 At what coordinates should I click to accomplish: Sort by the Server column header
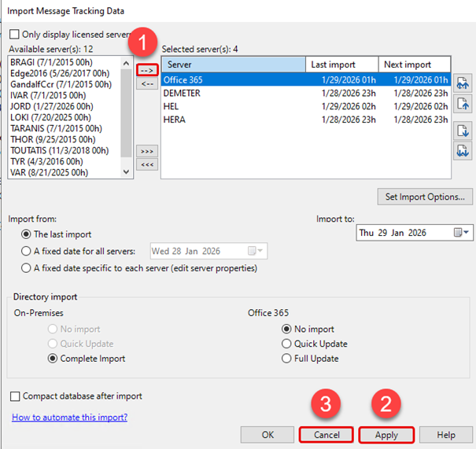click(234, 64)
